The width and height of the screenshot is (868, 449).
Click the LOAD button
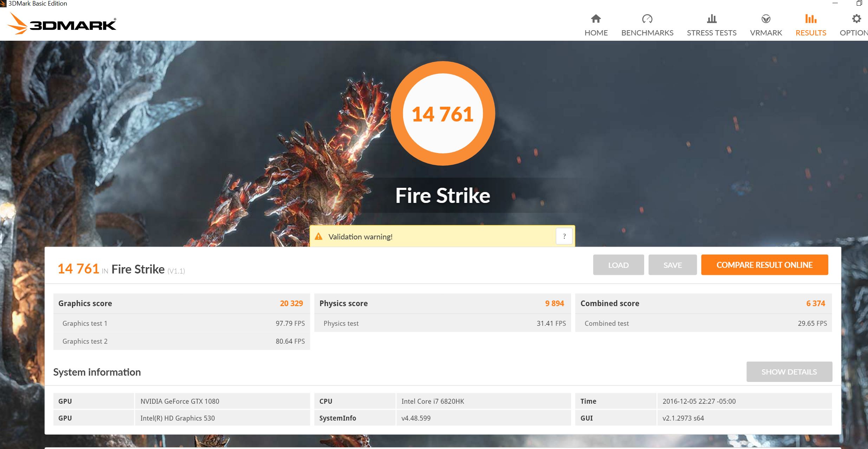618,265
